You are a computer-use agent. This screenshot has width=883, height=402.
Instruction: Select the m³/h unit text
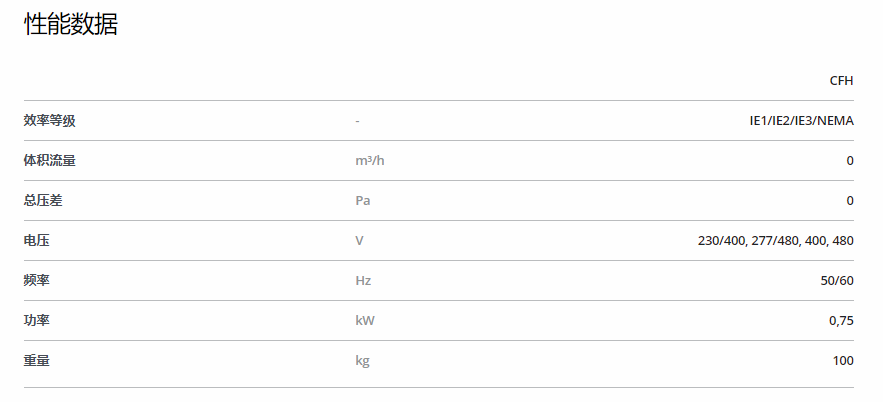pos(370,160)
